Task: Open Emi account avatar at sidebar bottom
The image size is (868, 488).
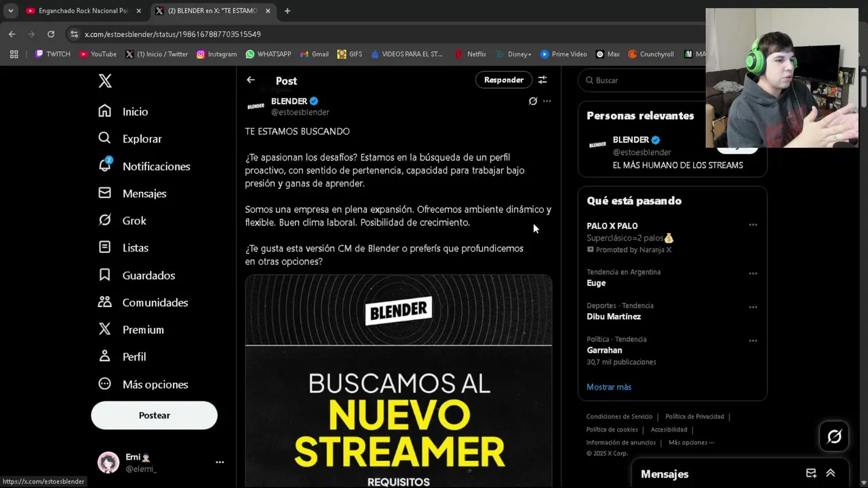Action: (x=108, y=462)
